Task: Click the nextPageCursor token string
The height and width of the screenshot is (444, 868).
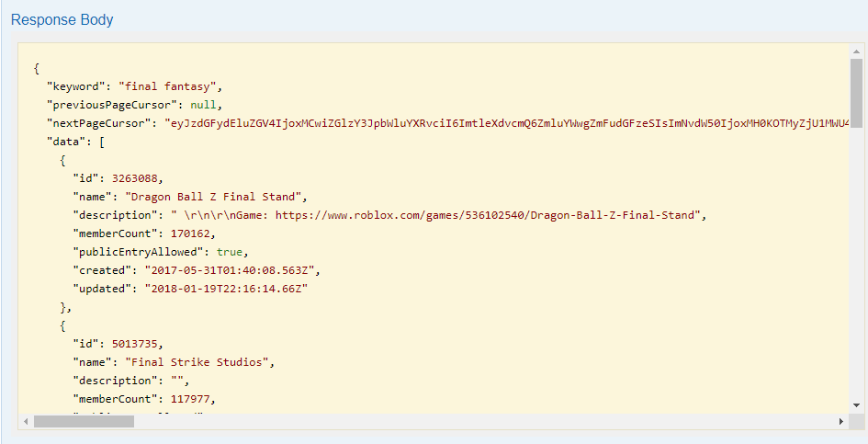Action: pos(507,122)
